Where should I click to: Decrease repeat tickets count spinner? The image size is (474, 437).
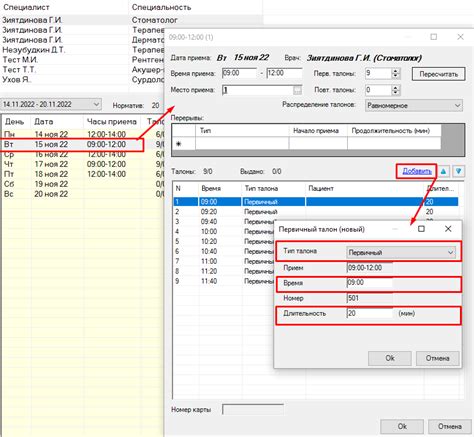396,93
